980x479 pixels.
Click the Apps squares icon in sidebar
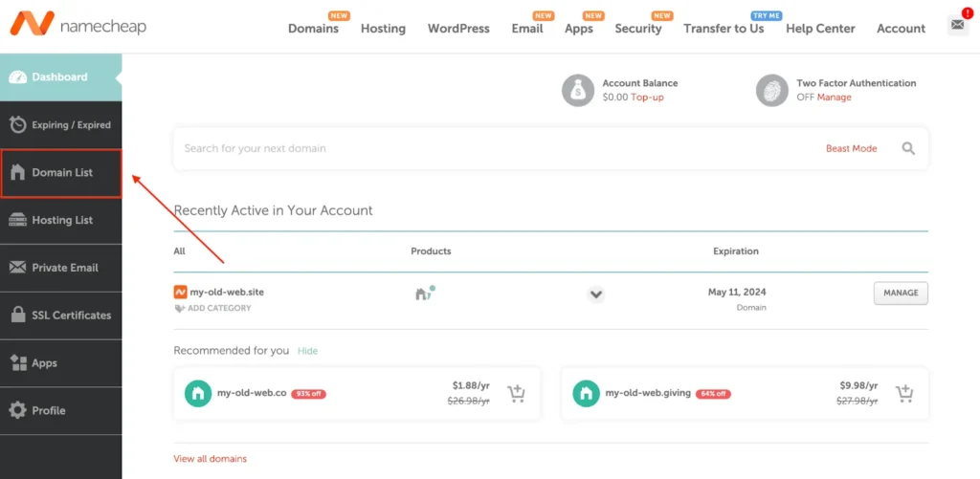point(18,363)
